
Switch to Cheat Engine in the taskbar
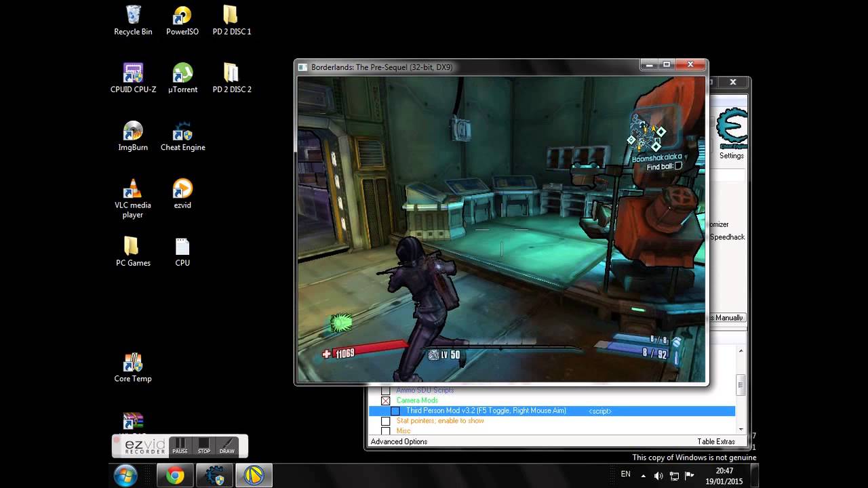pyautogui.click(x=215, y=476)
